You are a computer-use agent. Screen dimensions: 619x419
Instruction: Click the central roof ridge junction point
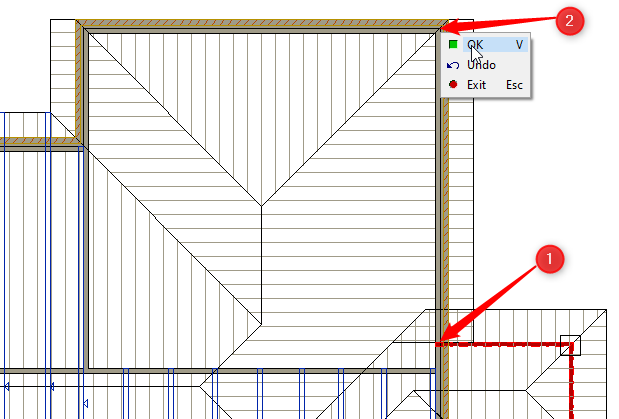(262, 207)
